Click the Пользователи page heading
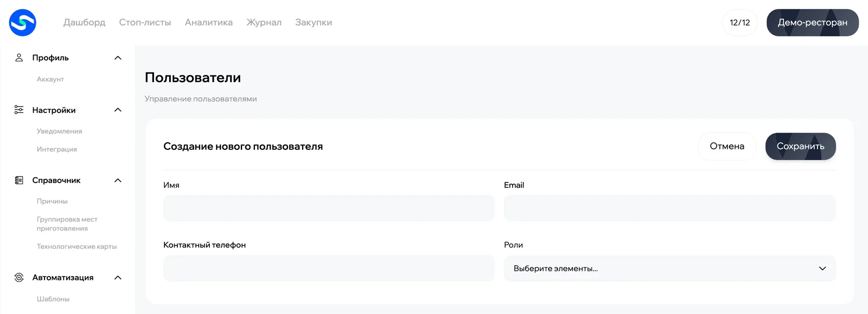868x314 pixels. click(x=193, y=78)
